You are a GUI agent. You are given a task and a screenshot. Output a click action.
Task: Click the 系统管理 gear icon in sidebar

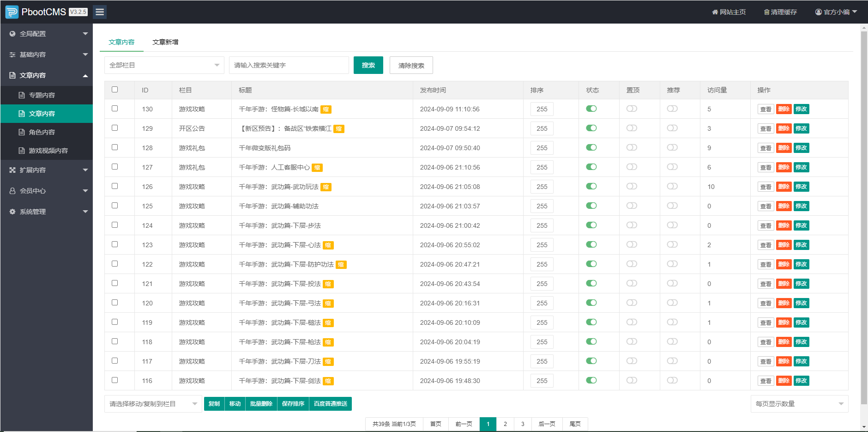[12, 212]
